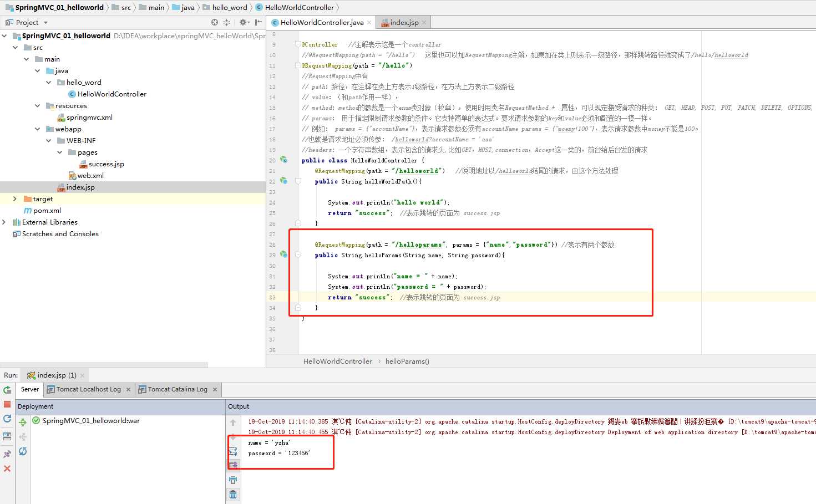Click the Restore Layout icon in Run panel
This screenshot has width=816, height=504.
7,436
